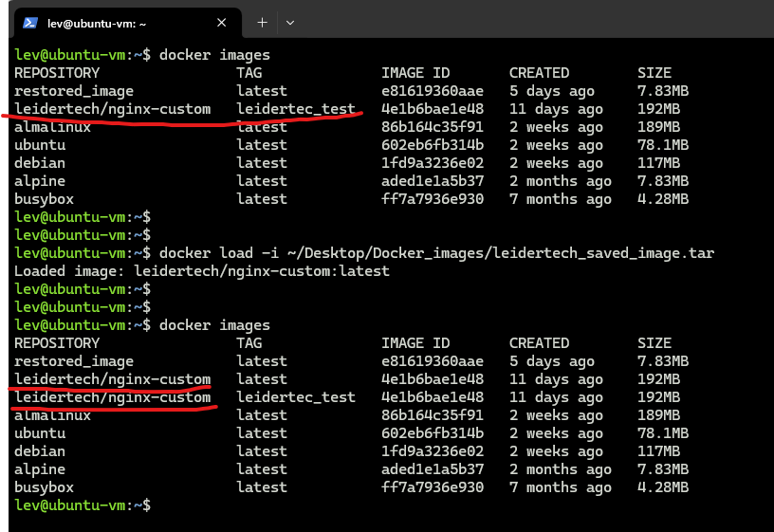Click image ID aded1e1a5b37 in listing before docker load
Screen dimensions: 774x532
[433, 181]
